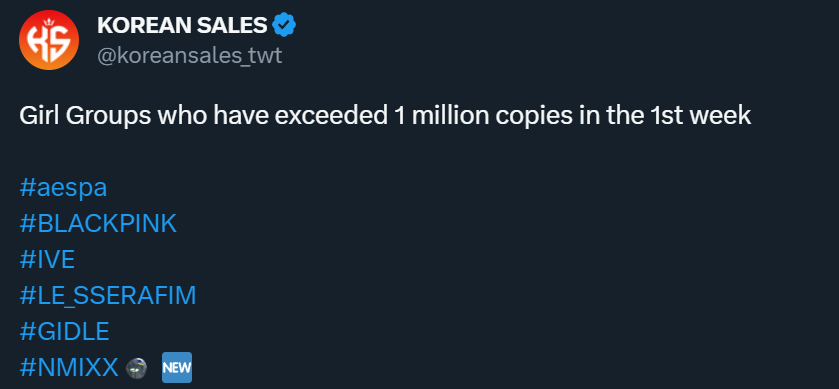Open the #NMIXX hashtag

pos(68,368)
